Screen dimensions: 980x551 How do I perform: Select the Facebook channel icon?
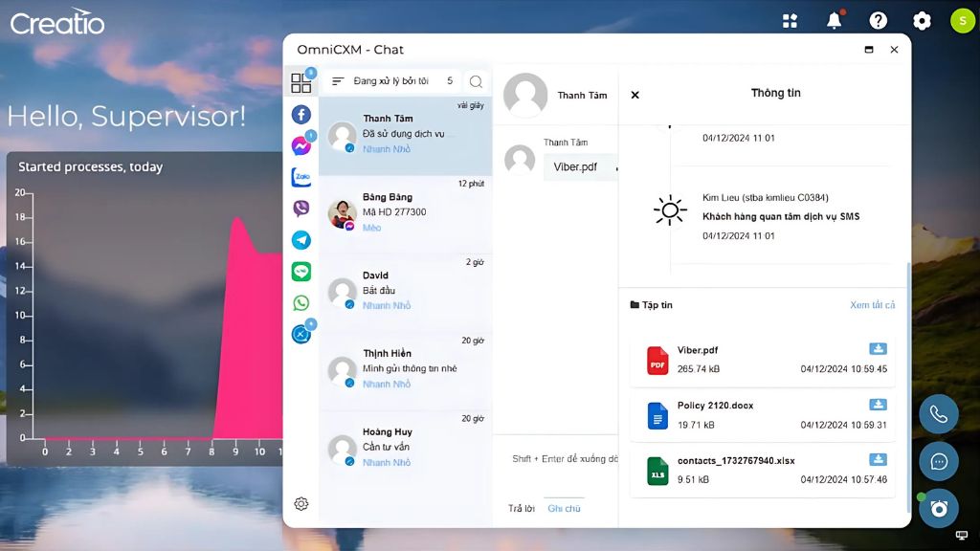(x=301, y=115)
